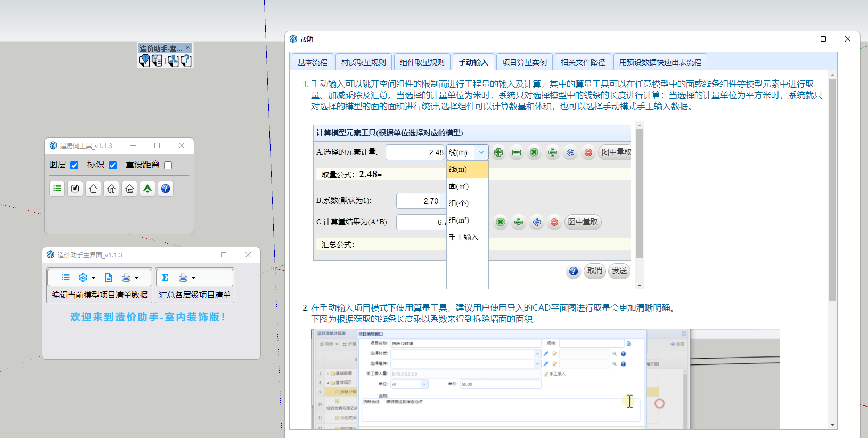868x438 pixels.
Task: Click the blue list icon in 造价助手主界面
Action: (x=65, y=278)
